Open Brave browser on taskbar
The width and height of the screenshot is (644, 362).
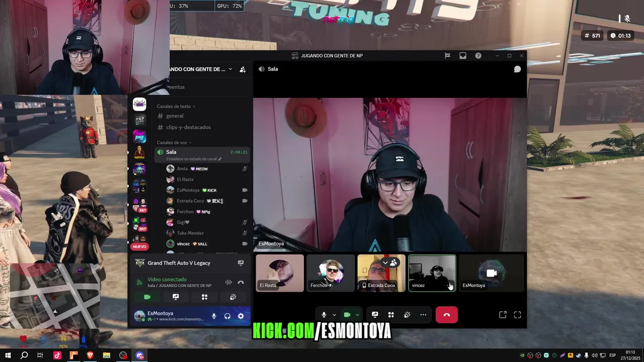90,355
